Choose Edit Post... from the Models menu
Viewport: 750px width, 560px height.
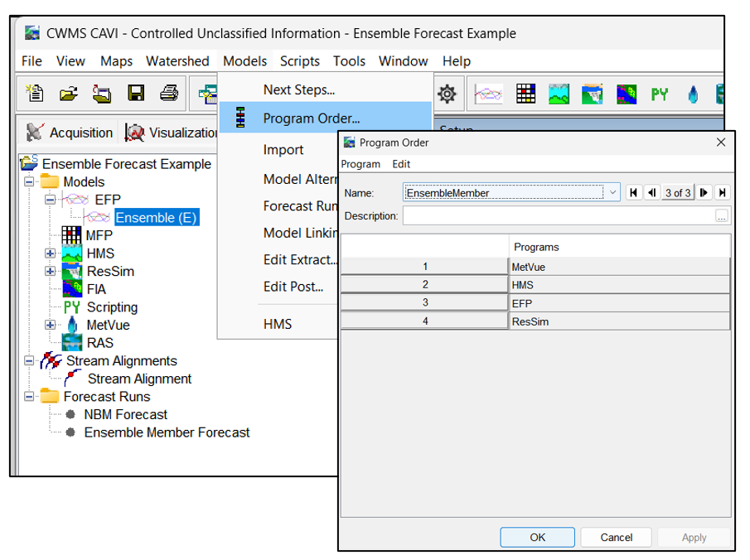[x=293, y=287]
